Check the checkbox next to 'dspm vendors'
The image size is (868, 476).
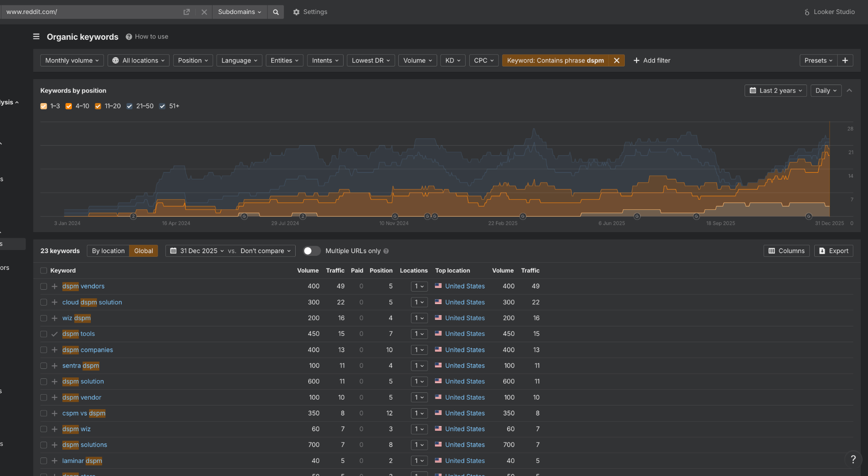43,286
